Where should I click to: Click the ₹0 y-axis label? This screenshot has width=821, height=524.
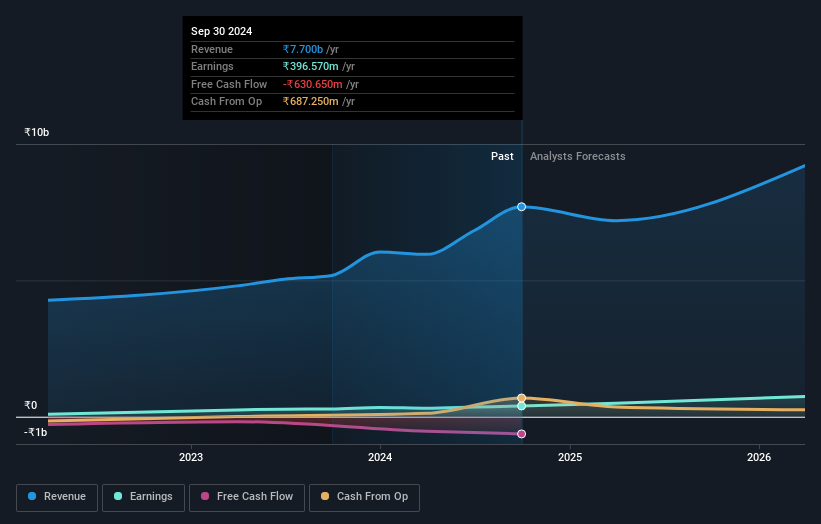tap(31, 405)
